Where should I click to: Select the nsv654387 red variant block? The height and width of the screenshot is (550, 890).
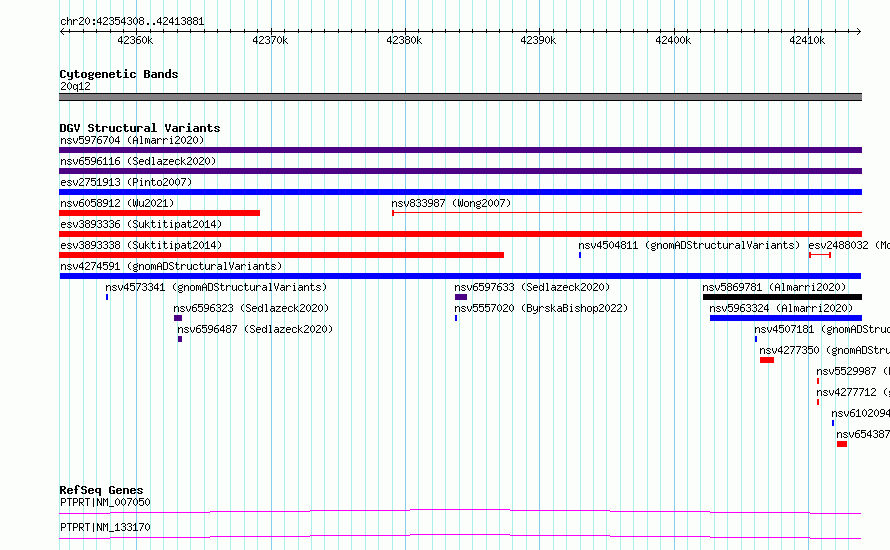[x=842, y=444]
